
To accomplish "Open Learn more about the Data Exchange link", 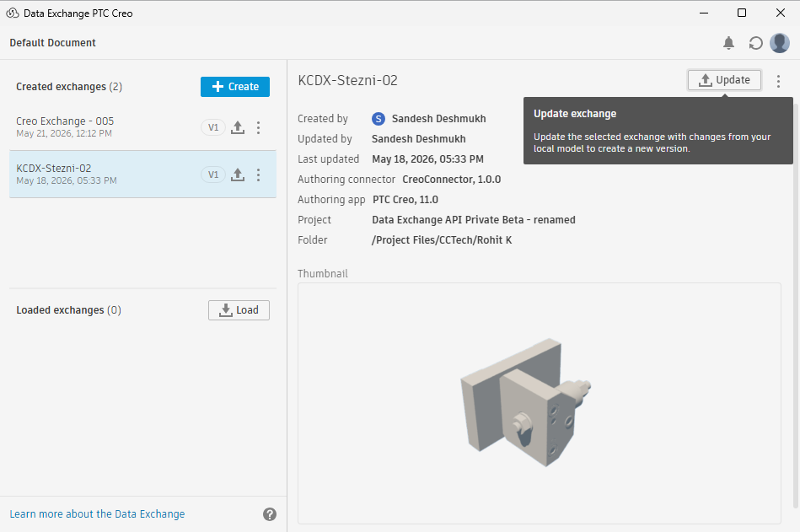I will (x=97, y=514).
